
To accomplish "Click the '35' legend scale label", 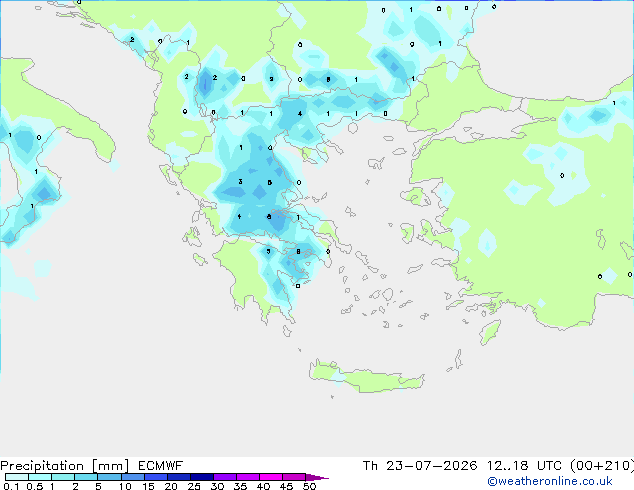I will tap(240, 486).
